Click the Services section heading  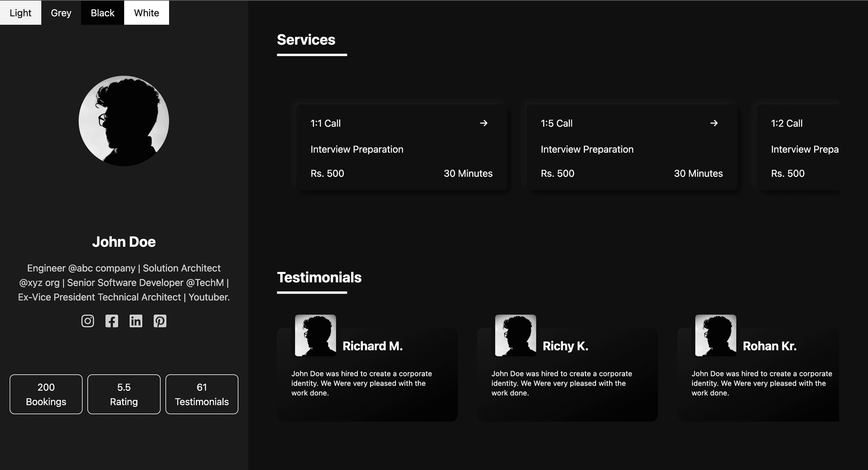(306, 40)
